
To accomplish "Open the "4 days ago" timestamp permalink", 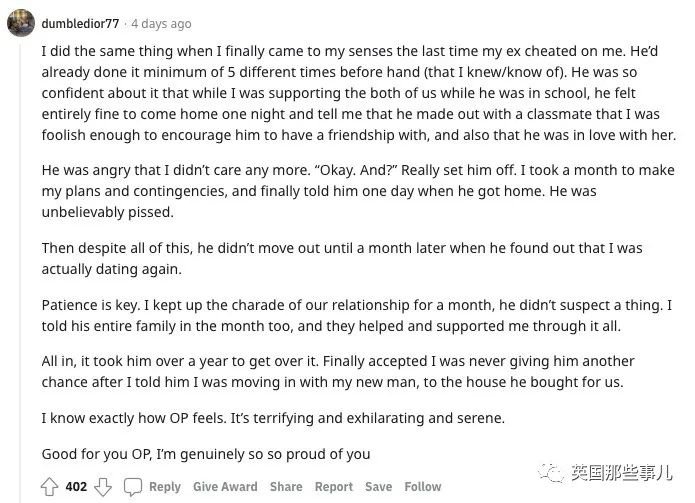I will tap(161, 23).
